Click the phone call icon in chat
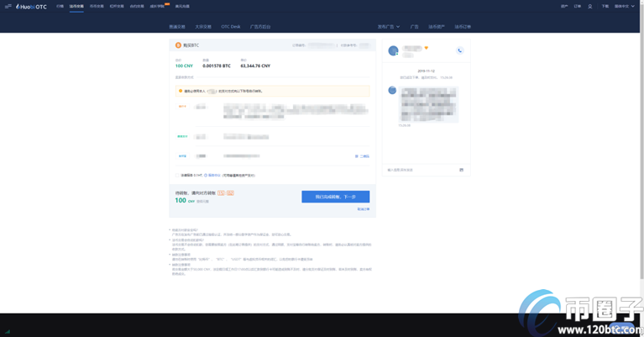 [459, 50]
